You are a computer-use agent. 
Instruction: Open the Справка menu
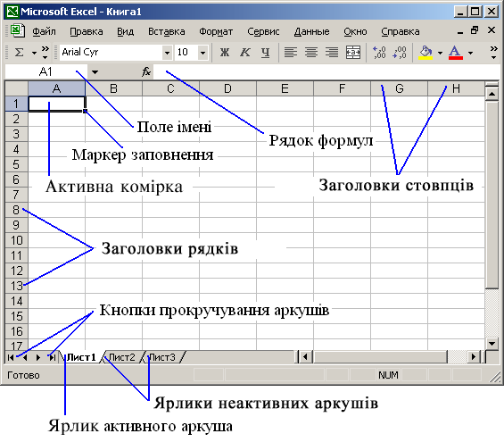(x=401, y=31)
